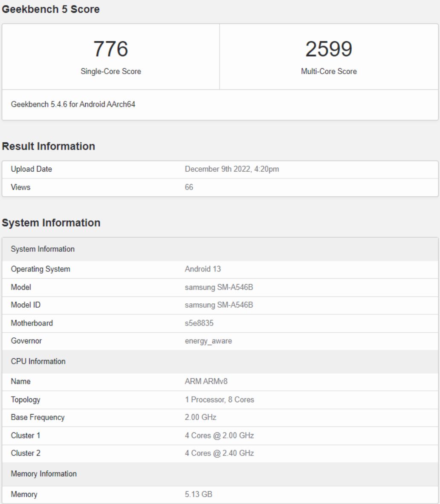Screen dimensions: 440x504
Task: Select the 5.13 GB memory value
Action: (198, 494)
